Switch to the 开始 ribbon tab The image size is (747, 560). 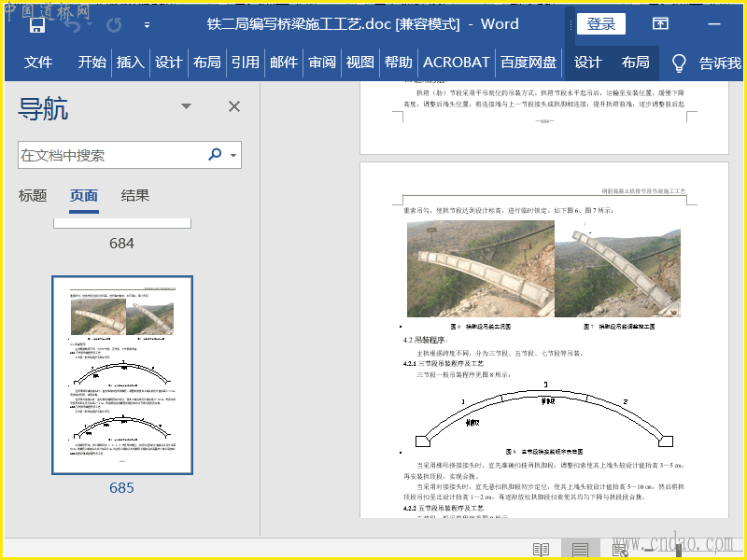[x=92, y=63]
